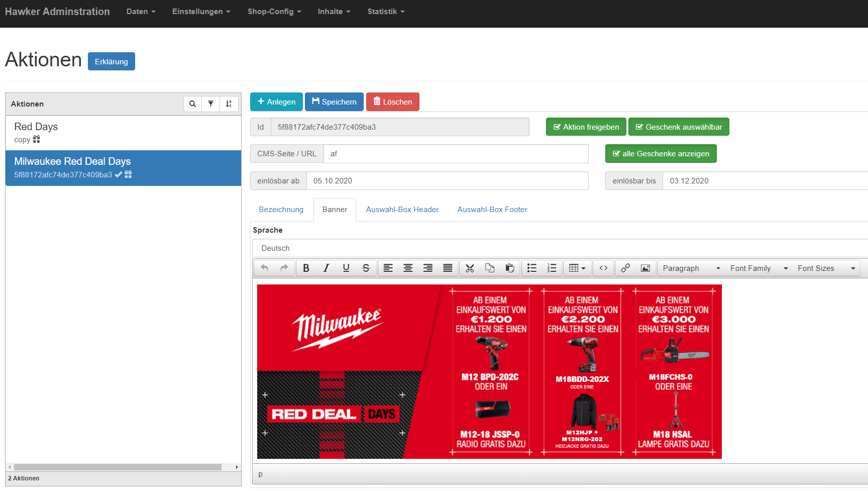Insert numbered list
Image resolution: width=868 pixels, height=491 pixels.
pyautogui.click(x=552, y=268)
